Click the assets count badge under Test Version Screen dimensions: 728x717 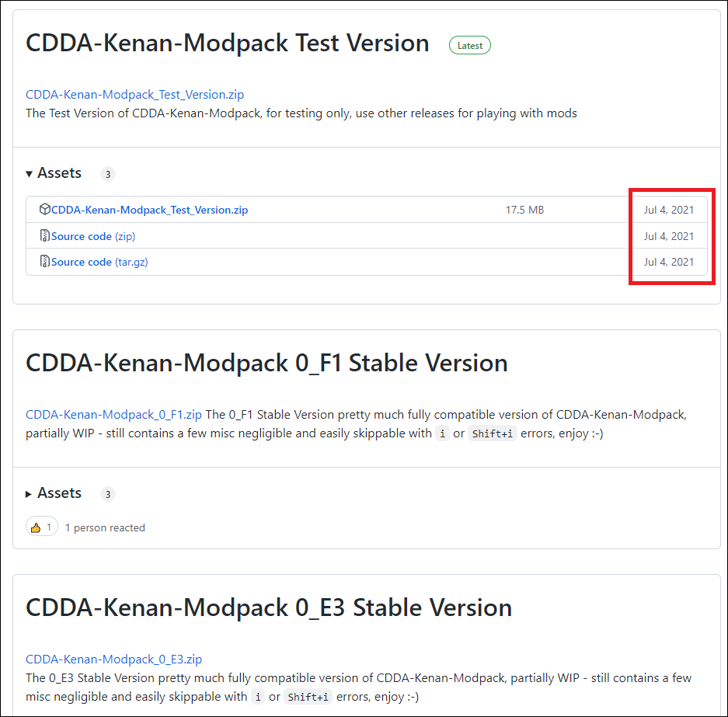108,174
